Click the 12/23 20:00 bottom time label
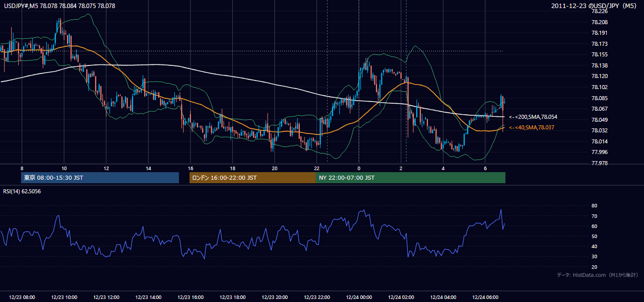 tap(274, 297)
